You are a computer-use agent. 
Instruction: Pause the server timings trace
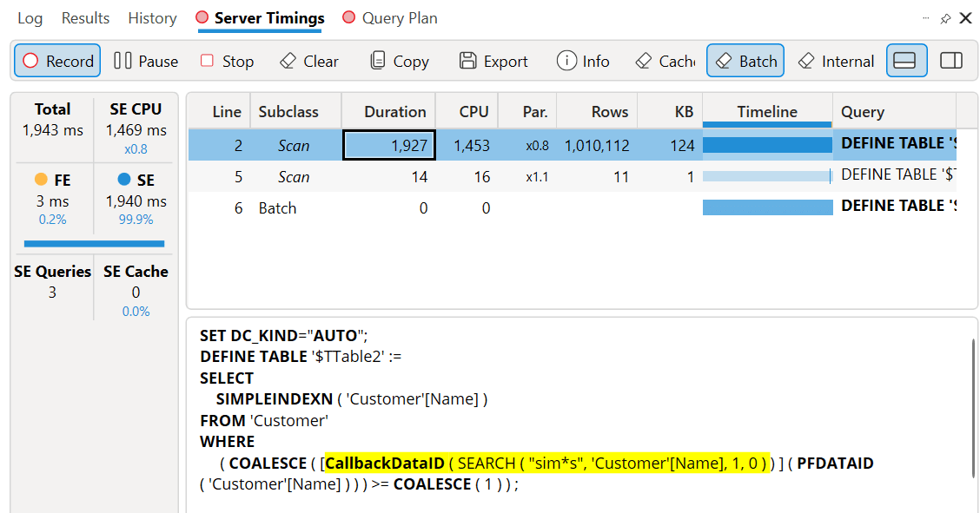click(x=146, y=61)
